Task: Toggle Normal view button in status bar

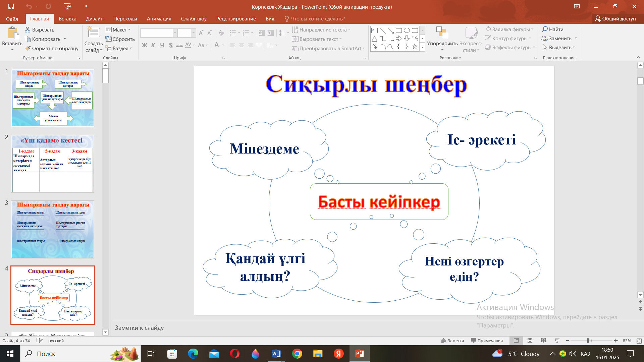Action: tap(516, 341)
